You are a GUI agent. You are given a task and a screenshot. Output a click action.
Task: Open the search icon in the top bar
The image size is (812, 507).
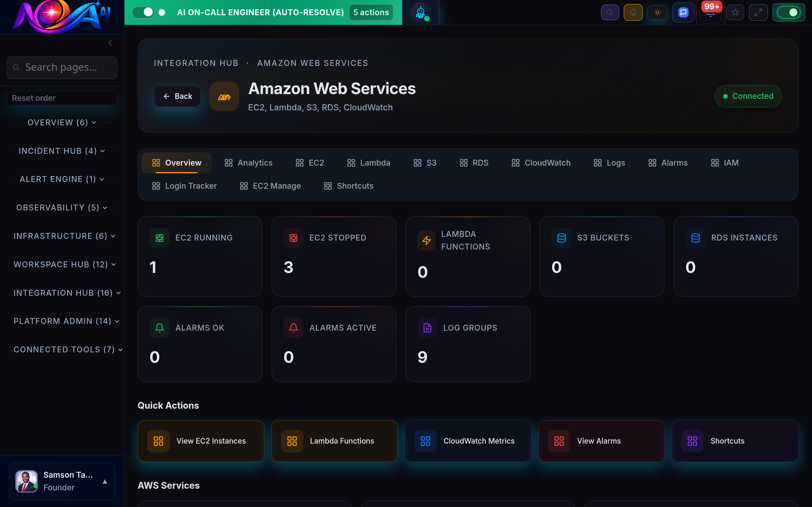(610, 12)
